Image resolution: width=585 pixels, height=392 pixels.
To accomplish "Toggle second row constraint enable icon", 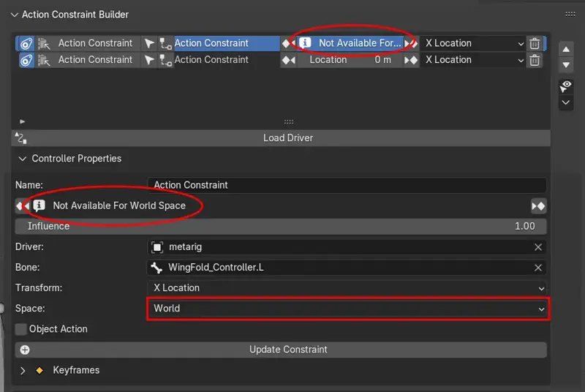I will click(26, 60).
